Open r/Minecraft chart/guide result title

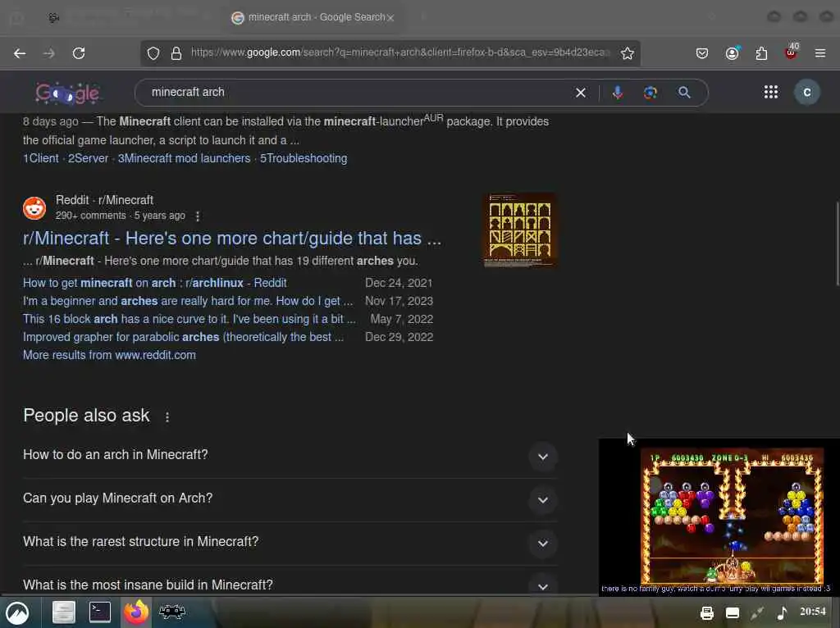(232, 239)
